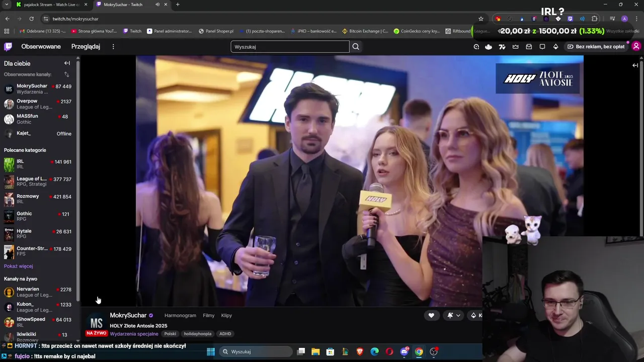Open Gothic recommended category
The image size is (644, 362).
click(x=38, y=216)
